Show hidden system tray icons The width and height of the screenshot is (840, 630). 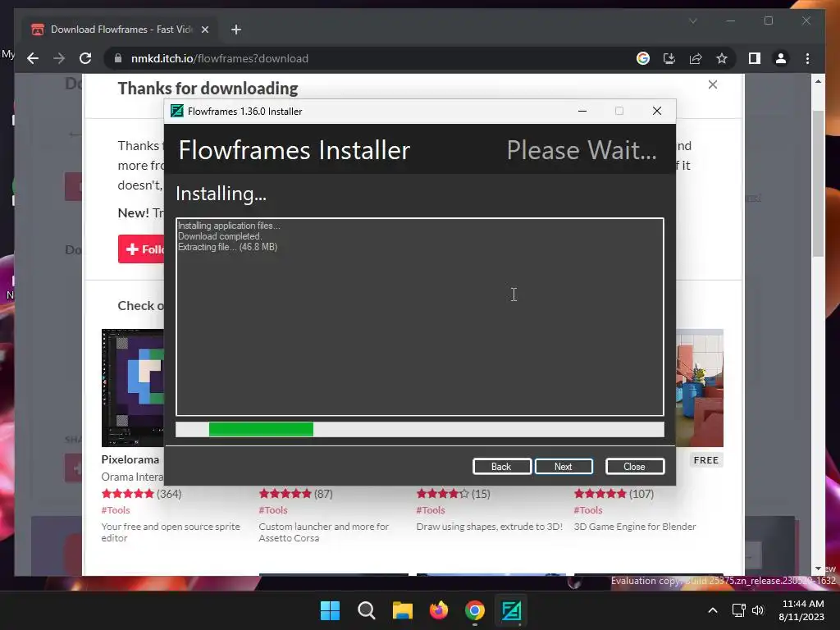(x=713, y=610)
